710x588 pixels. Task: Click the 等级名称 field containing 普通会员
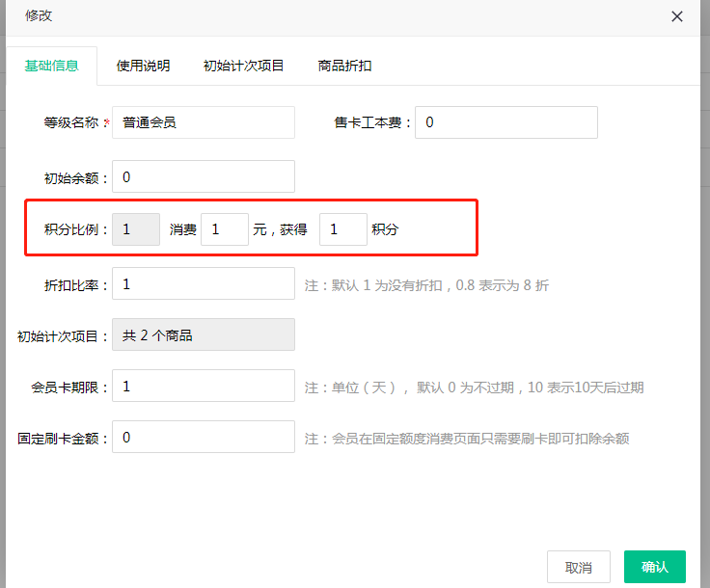(x=203, y=122)
